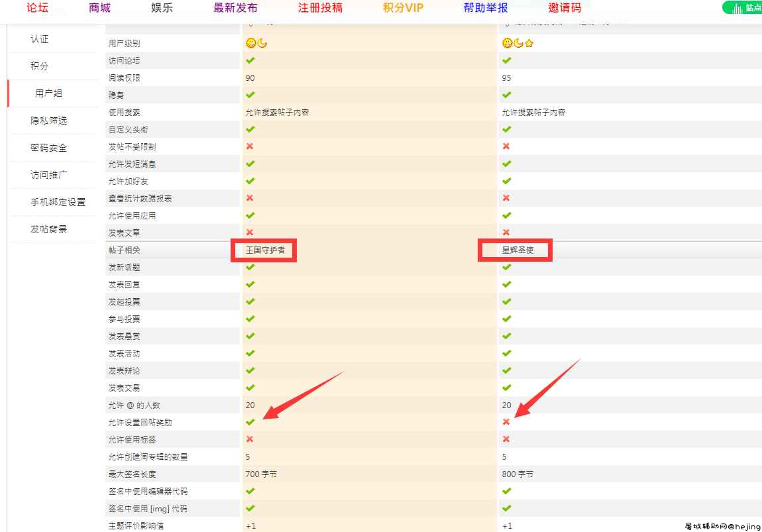Click the 阅读权限 value 90
Viewport: 762px width, 532px height.
tap(250, 78)
